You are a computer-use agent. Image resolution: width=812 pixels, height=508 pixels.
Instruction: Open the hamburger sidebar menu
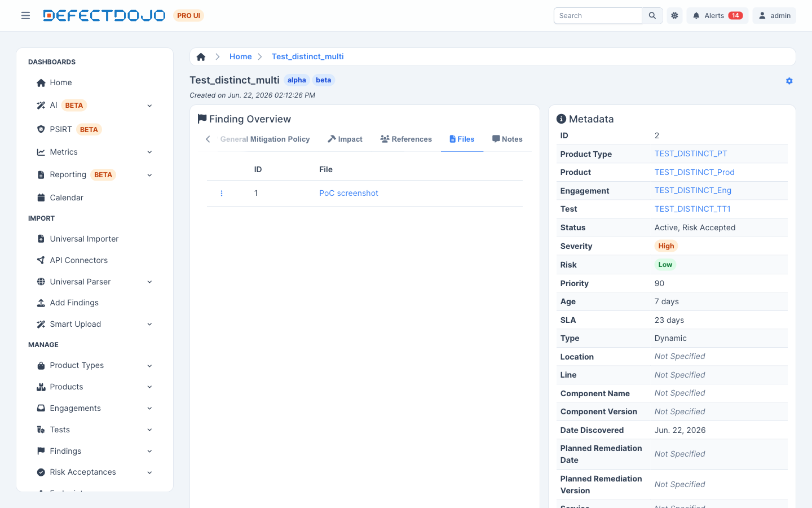click(25, 16)
